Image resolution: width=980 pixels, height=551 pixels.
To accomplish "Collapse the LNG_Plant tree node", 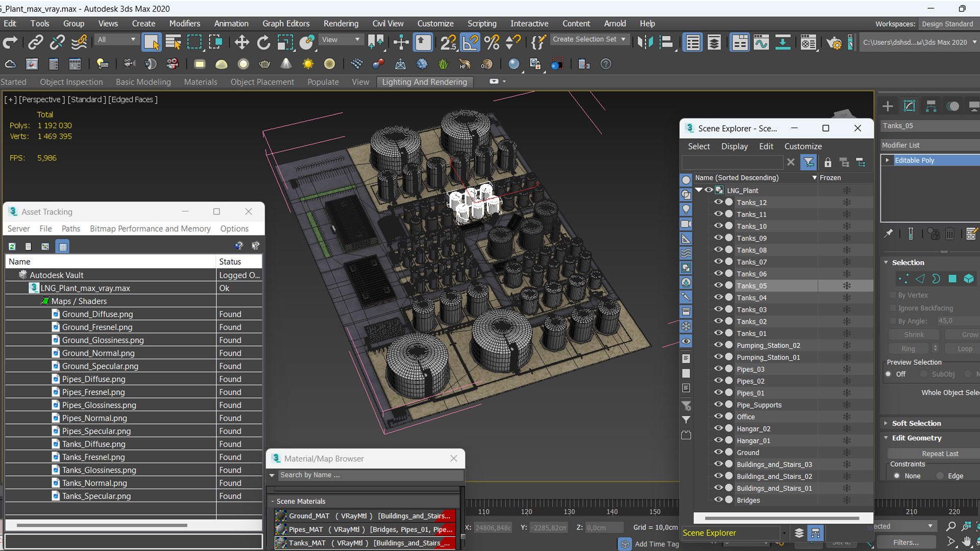I will coord(698,190).
